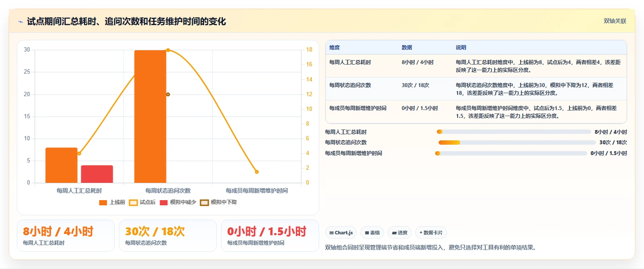Toggle the 试点后 legend series

pos(142,202)
